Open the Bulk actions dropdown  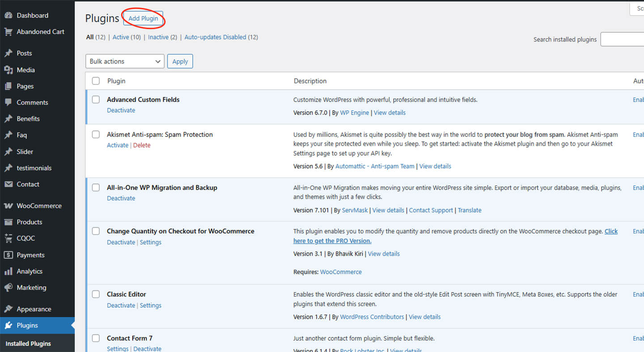click(125, 61)
